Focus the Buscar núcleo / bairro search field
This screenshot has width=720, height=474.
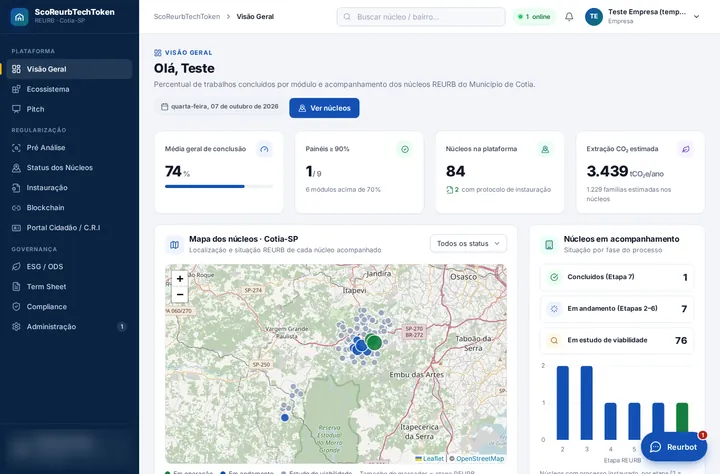click(x=421, y=17)
